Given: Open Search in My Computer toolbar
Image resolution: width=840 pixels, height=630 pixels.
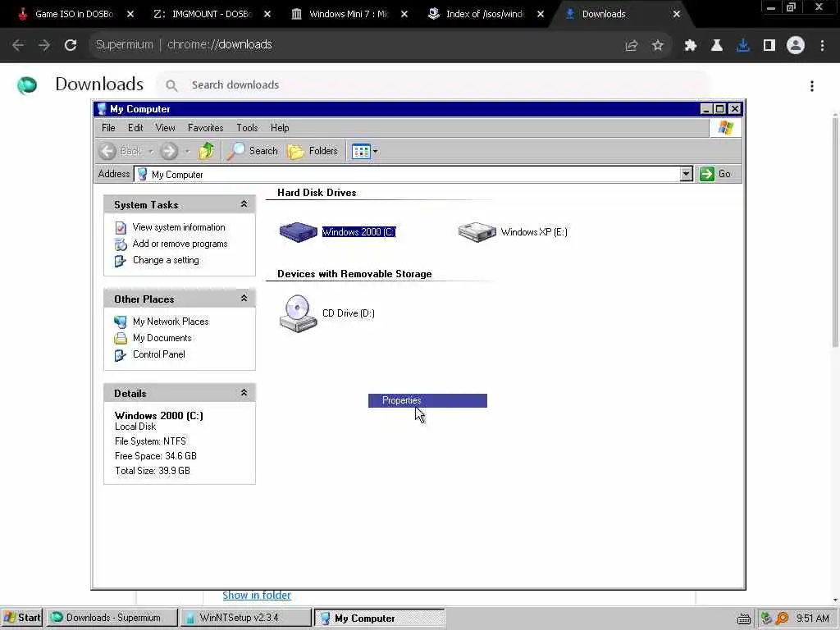Looking at the screenshot, I should click(x=253, y=151).
